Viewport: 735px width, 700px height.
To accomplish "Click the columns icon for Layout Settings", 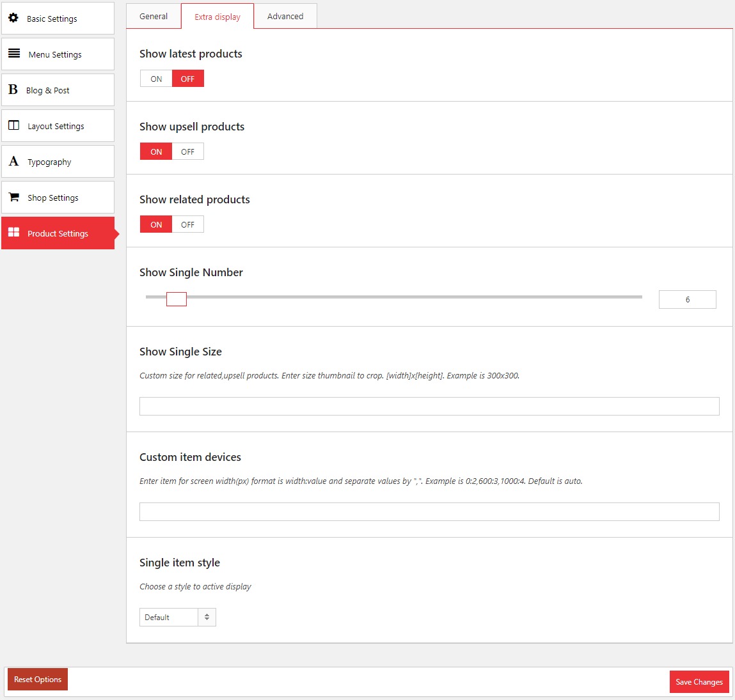I will (x=13, y=125).
